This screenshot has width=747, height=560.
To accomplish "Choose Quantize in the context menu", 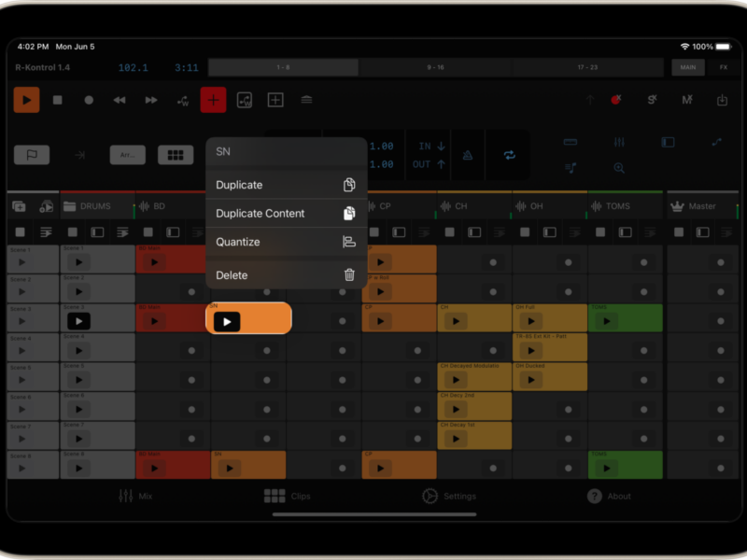I will [287, 242].
